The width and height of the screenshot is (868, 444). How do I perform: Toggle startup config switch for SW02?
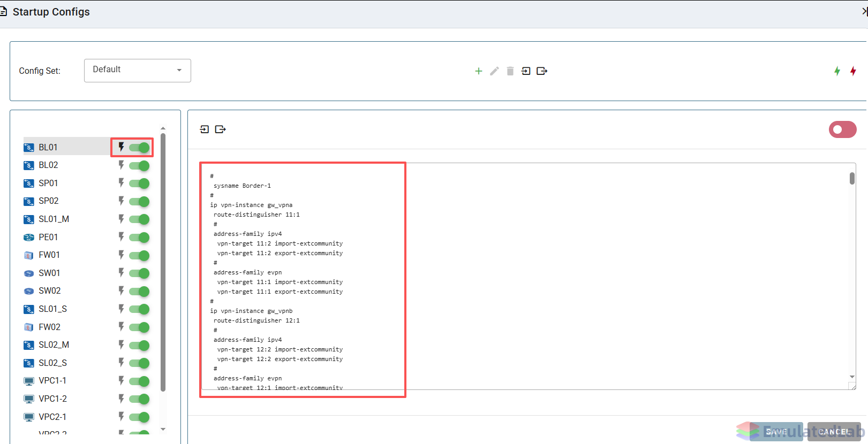pyautogui.click(x=139, y=292)
